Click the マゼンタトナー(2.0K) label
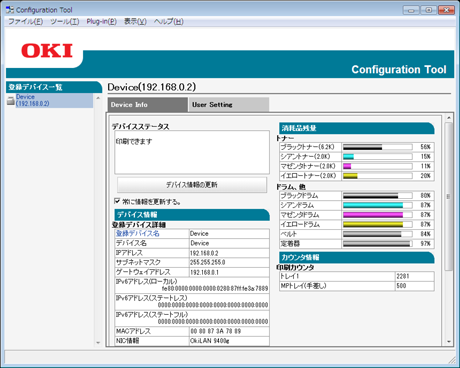The height and width of the screenshot is (368, 460). 308,166
